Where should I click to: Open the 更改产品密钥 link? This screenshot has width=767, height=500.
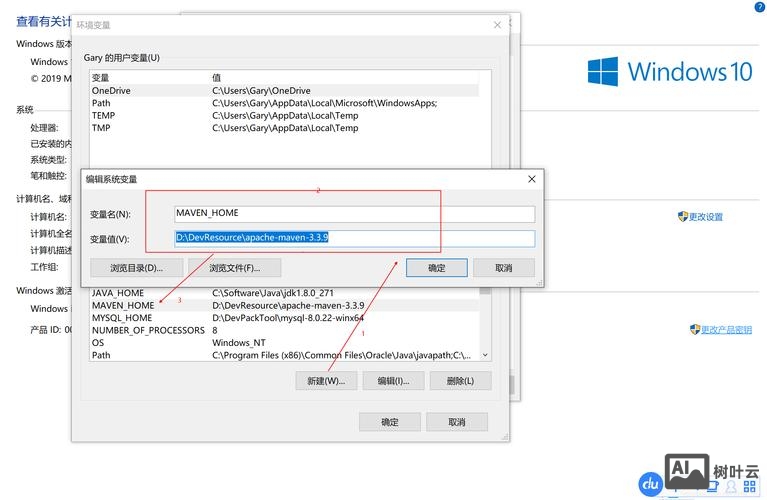point(725,330)
